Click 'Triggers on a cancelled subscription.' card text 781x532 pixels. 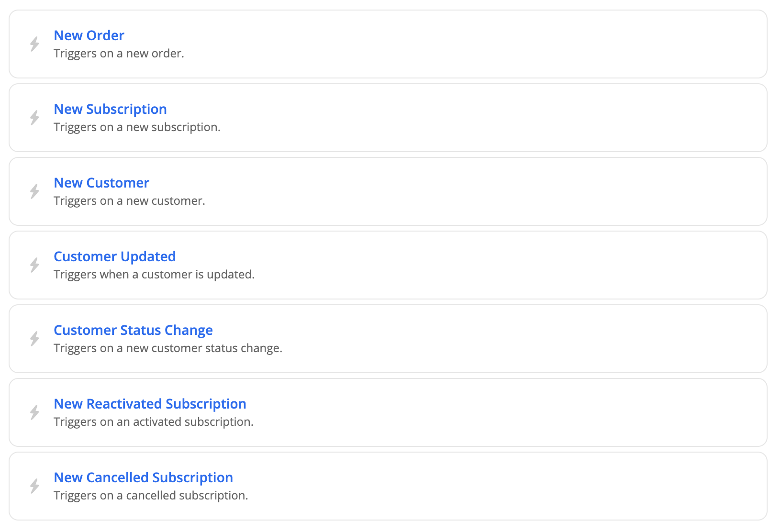pyautogui.click(x=151, y=496)
